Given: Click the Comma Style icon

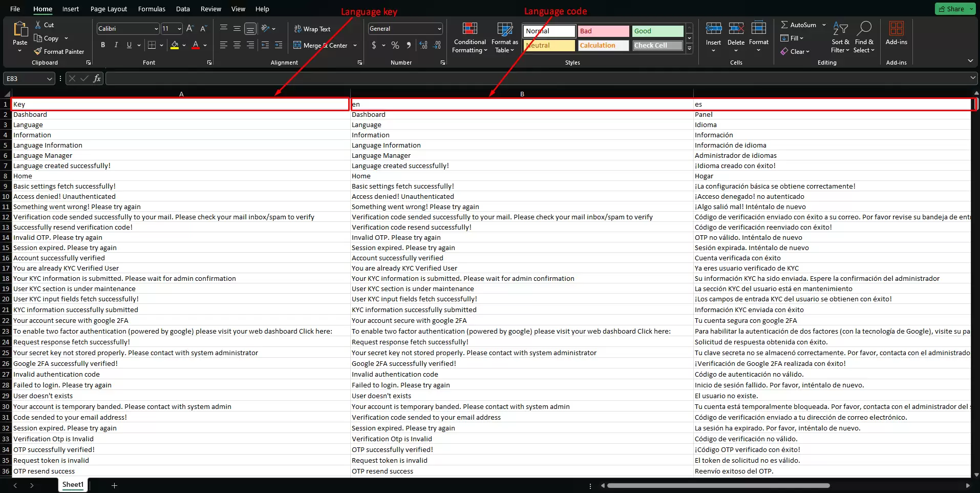Looking at the screenshot, I should [x=408, y=45].
